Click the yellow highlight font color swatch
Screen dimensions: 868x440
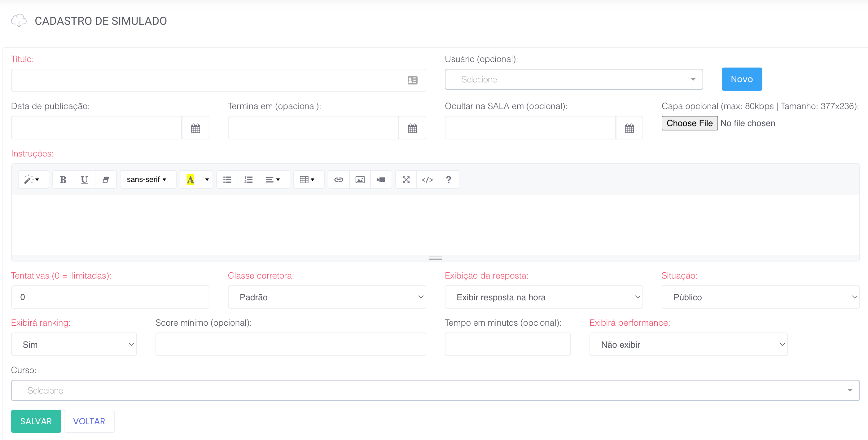[x=191, y=180]
